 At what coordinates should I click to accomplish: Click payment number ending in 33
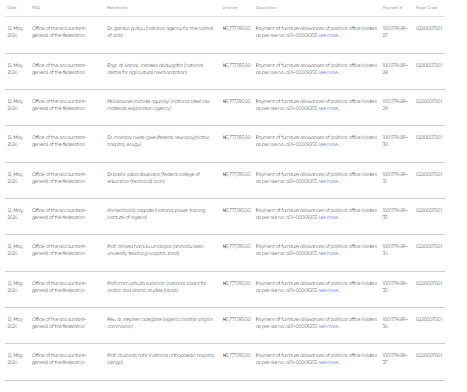click(x=395, y=214)
